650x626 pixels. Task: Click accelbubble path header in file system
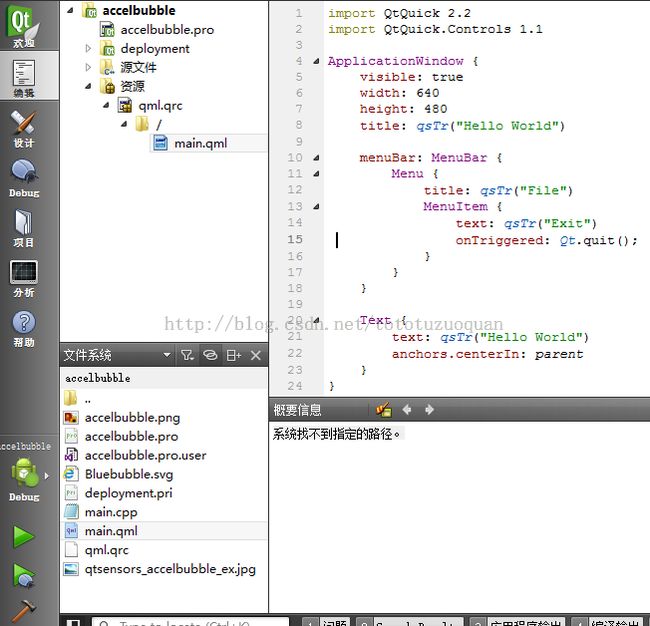pos(98,378)
